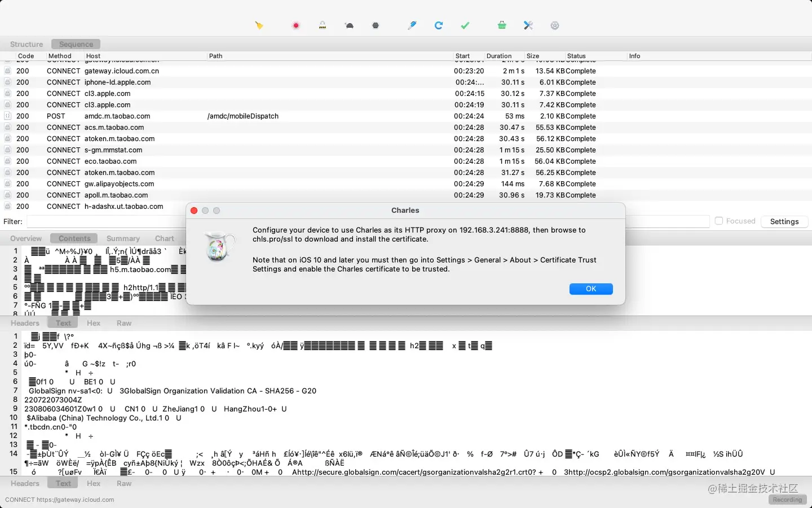Viewport: 812px width, 508px height.
Task: Select Raw view in the request pane
Action: (124, 323)
